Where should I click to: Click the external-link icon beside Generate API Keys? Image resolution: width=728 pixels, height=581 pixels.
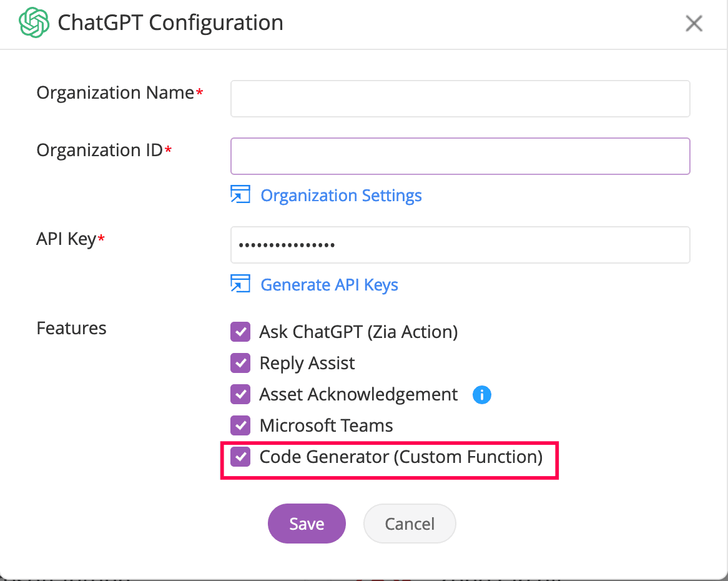point(240,284)
